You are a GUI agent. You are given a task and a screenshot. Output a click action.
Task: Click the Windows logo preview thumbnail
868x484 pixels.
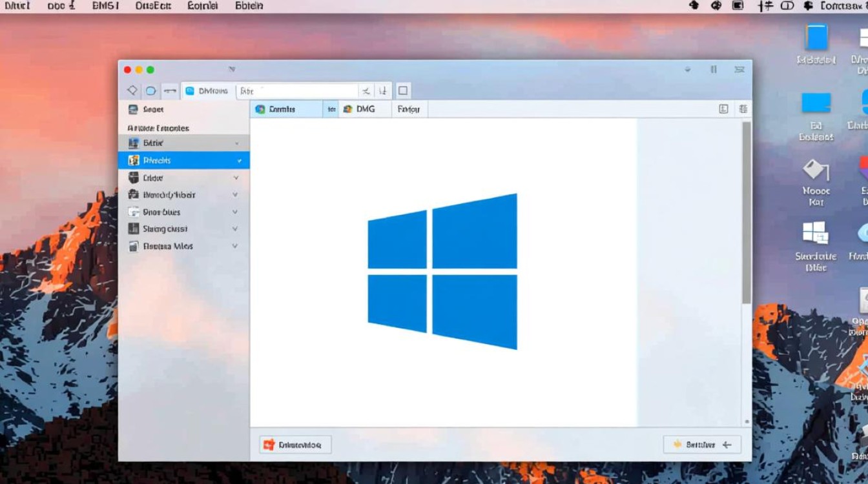tap(442, 271)
